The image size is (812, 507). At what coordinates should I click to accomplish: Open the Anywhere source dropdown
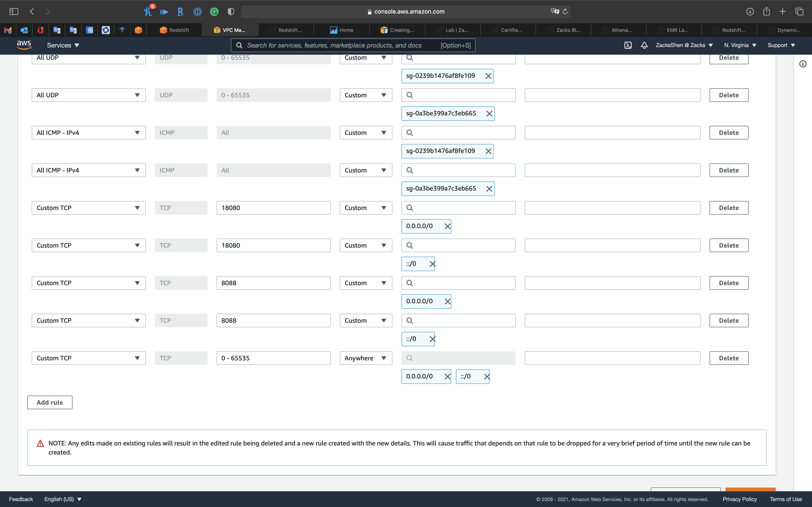[366, 358]
